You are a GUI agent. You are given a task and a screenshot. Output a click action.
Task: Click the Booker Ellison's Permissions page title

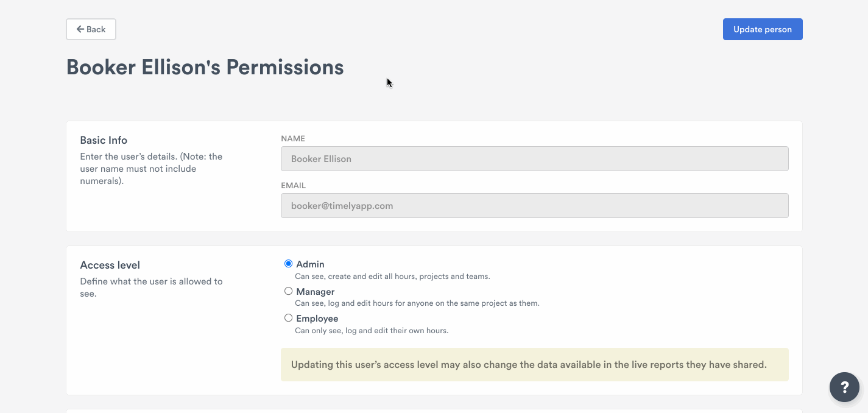[205, 67]
